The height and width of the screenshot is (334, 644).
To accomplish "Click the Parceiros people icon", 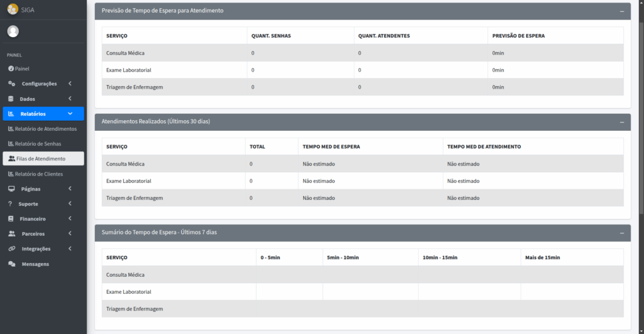I will point(11,234).
